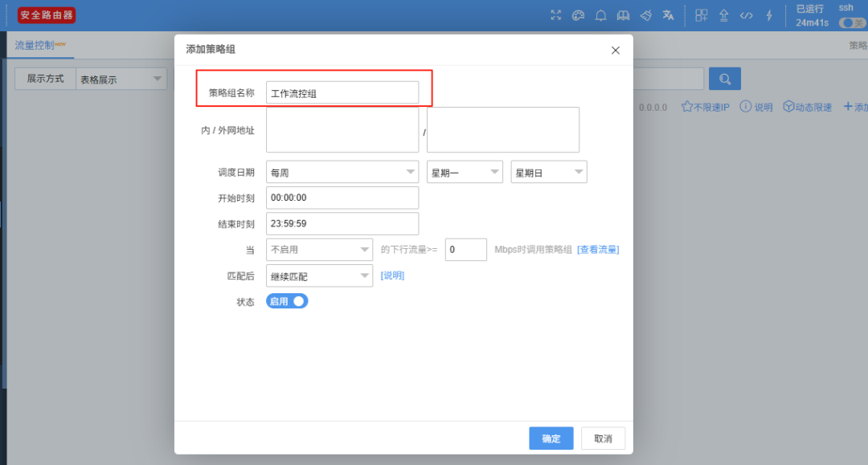
Task: Click the upgrade upload arrow icon
Action: coord(723,15)
